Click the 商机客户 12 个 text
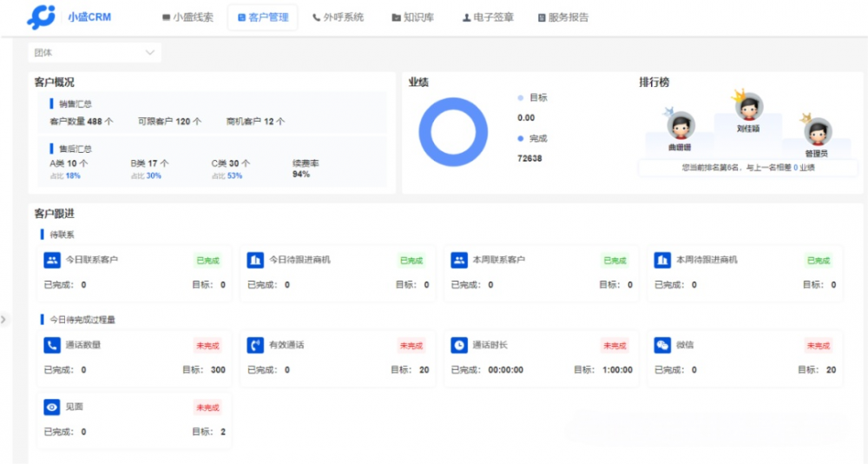The width and height of the screenshot is (868, 464). (256, 121)
